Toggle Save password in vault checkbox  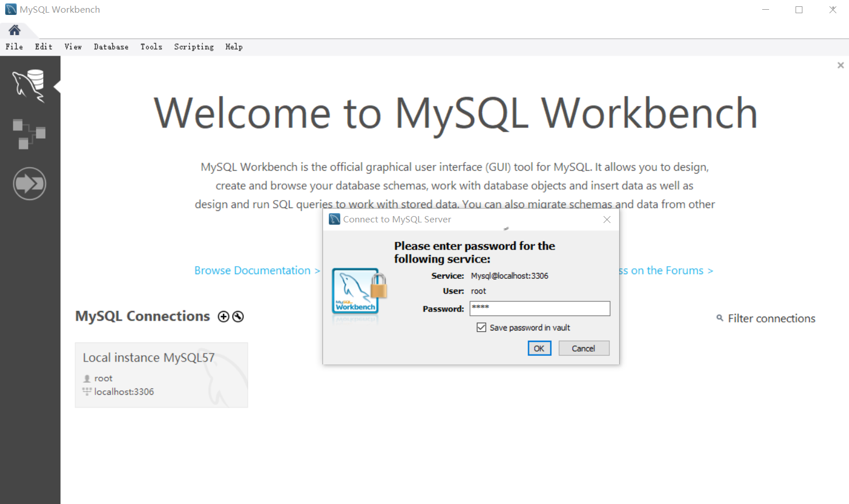pos(482,328)
